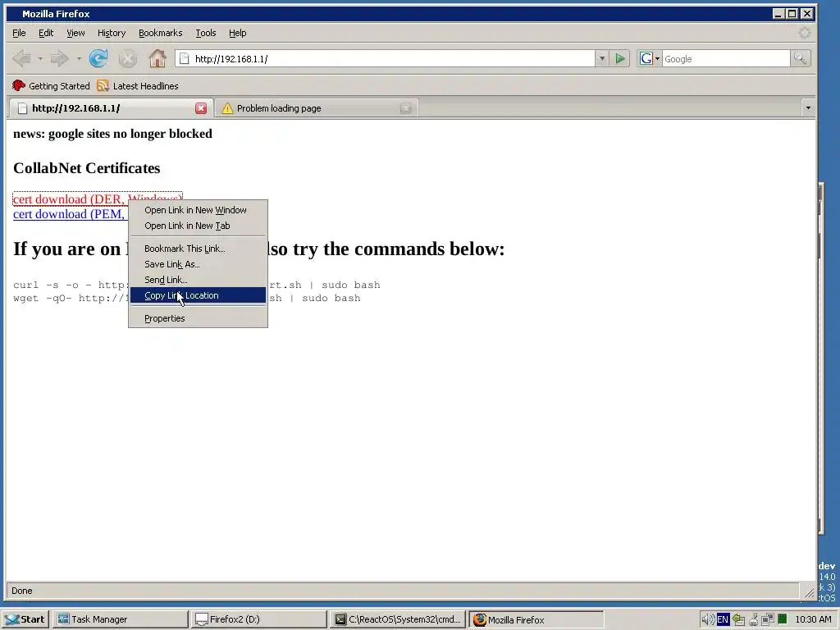840x630 pixels.
Task: Switch to cmd window in taskbar
Action: click(398, 619)
